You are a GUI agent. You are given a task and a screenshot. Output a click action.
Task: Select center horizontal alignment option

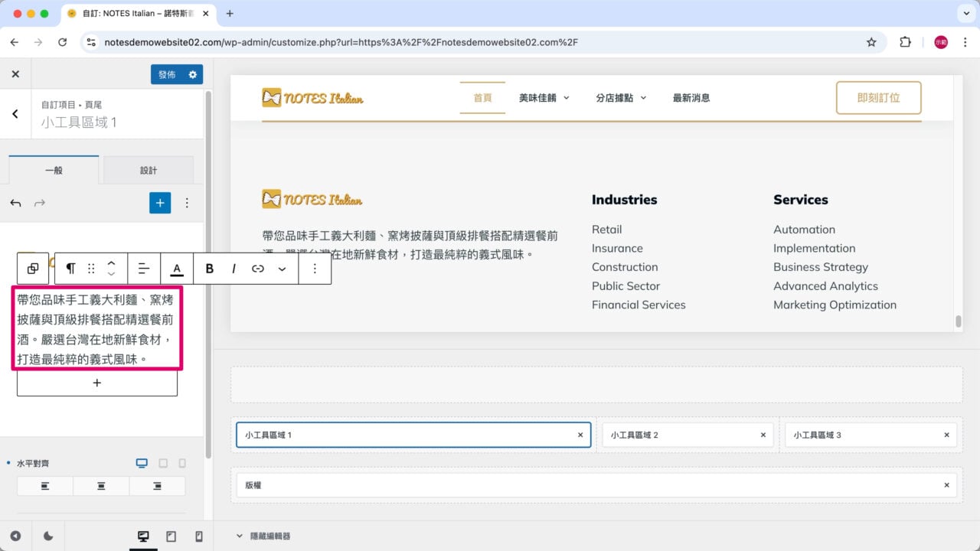click(x=101, y=485)
